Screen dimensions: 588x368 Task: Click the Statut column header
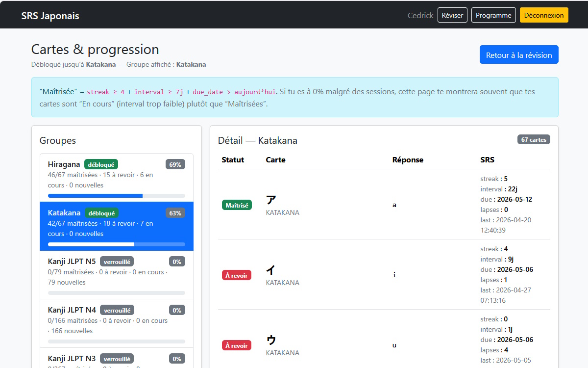[x=233, y=159]
